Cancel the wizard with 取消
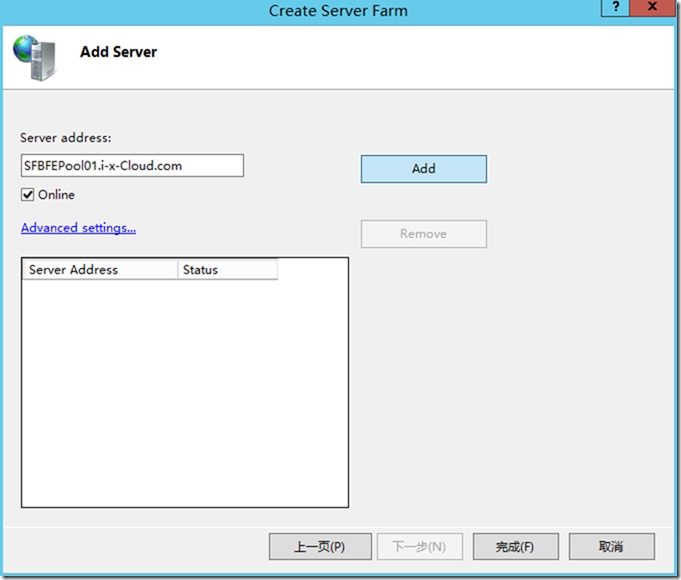Viewport: 681px width, 580px height. pyautogui.click(x=612, y=546)
